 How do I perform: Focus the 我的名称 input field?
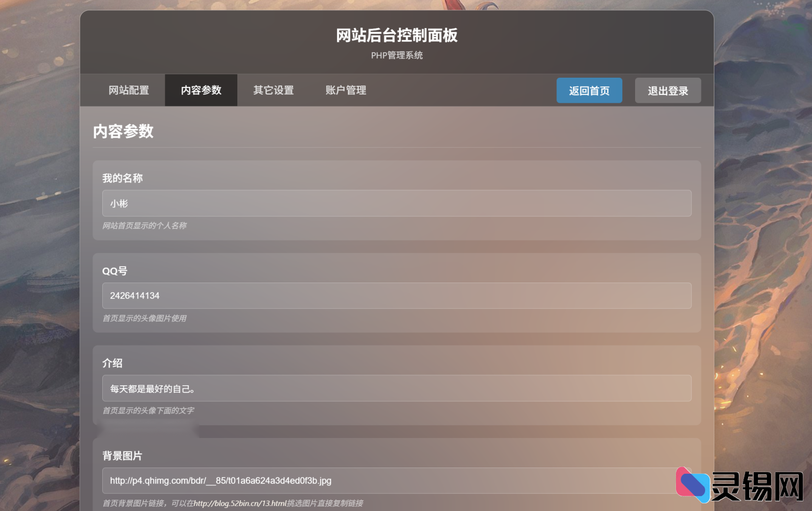coord(397,203)
